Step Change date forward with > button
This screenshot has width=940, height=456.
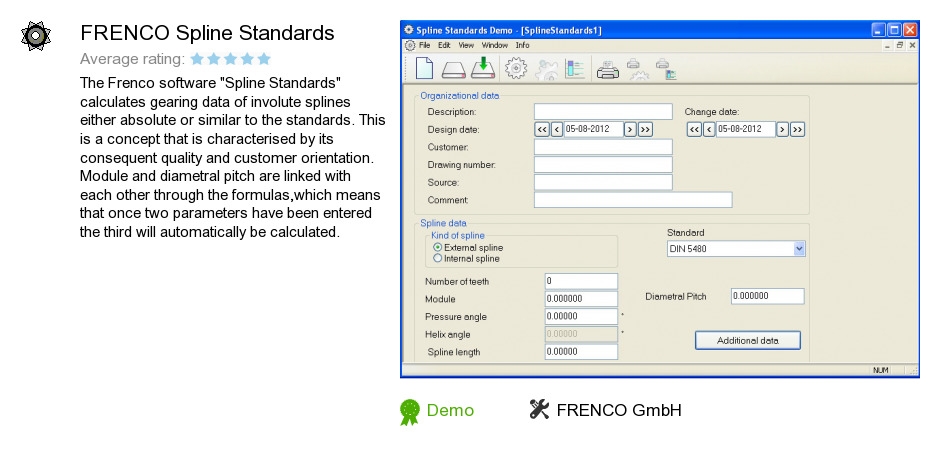[782, 129]
